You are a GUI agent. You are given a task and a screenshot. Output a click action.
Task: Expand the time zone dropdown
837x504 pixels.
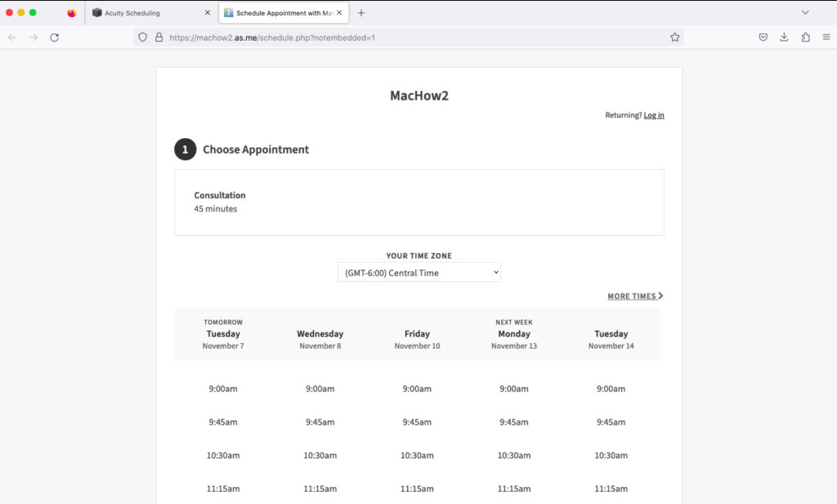coord(418,273)
